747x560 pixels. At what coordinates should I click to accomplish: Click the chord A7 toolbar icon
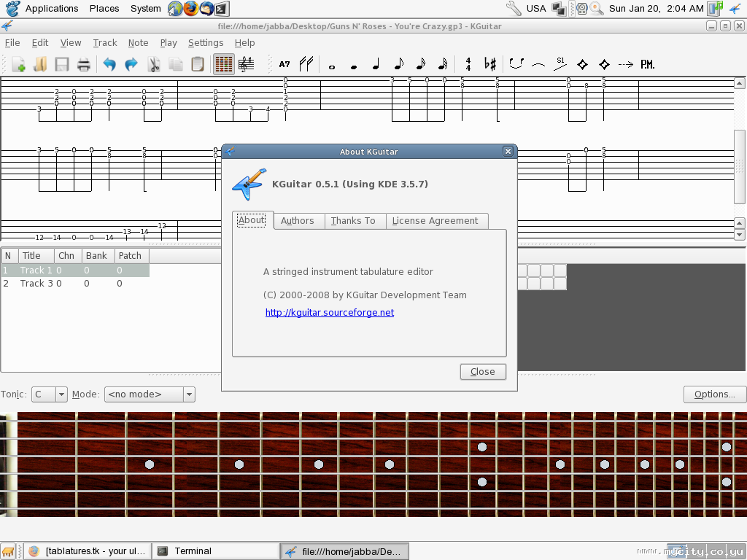tap(285, 64)
